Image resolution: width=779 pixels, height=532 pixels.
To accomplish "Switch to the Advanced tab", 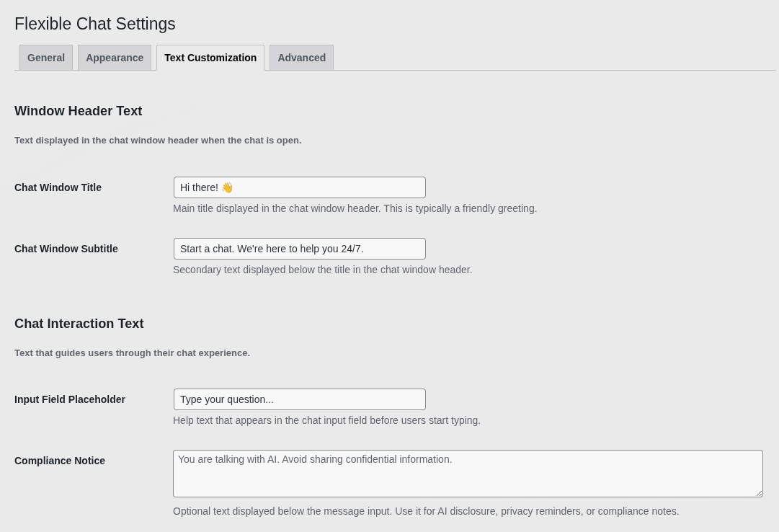I will pyautogui.click(x=301, y=58).
